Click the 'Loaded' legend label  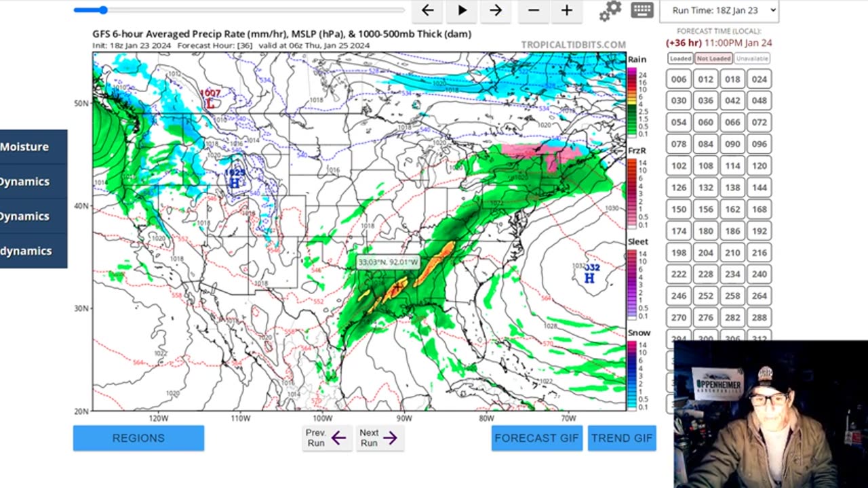pyautogui.click(x=680, y=59)
